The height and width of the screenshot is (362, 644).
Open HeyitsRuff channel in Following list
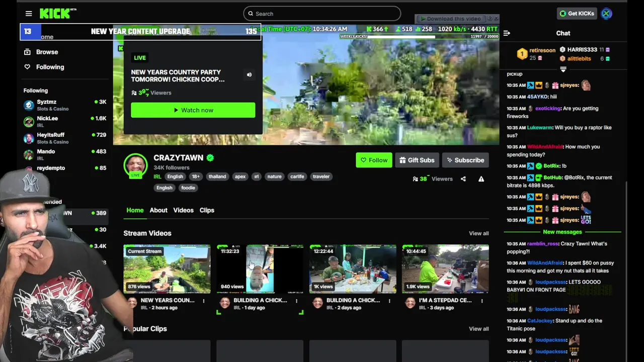click(65, 138)
